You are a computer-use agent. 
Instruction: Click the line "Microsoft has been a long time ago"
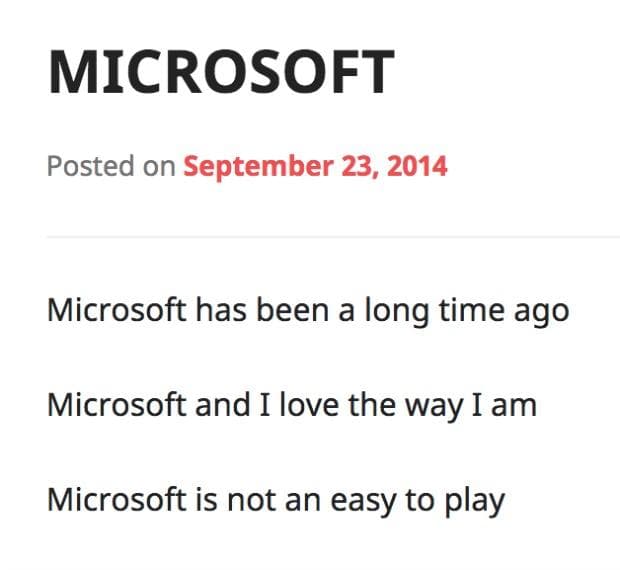(308, 310)
